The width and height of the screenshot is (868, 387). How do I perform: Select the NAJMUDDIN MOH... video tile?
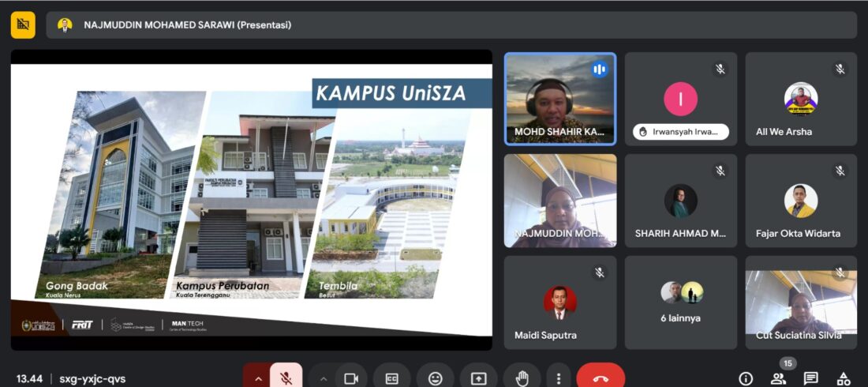(560, 201)
